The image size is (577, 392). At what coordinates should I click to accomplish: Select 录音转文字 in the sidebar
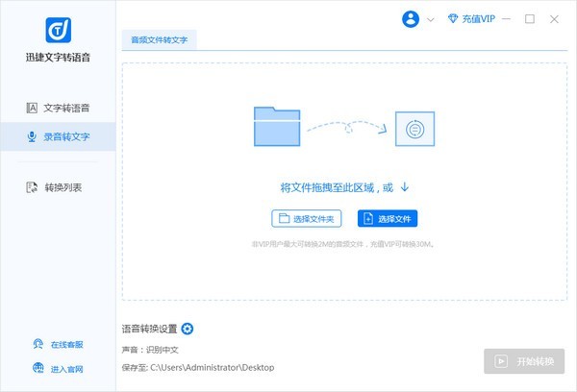click(x=58, y=136)
